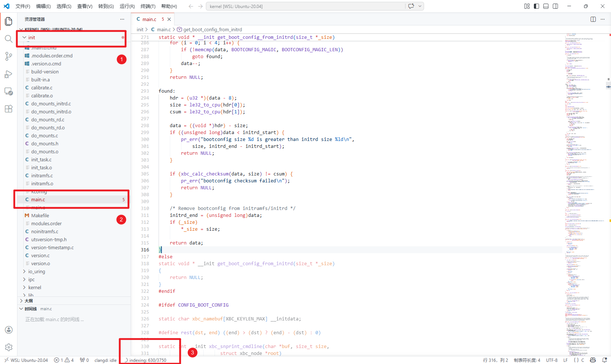
Task: Click the clangd: idle status item
Action: tap(105, 360)
